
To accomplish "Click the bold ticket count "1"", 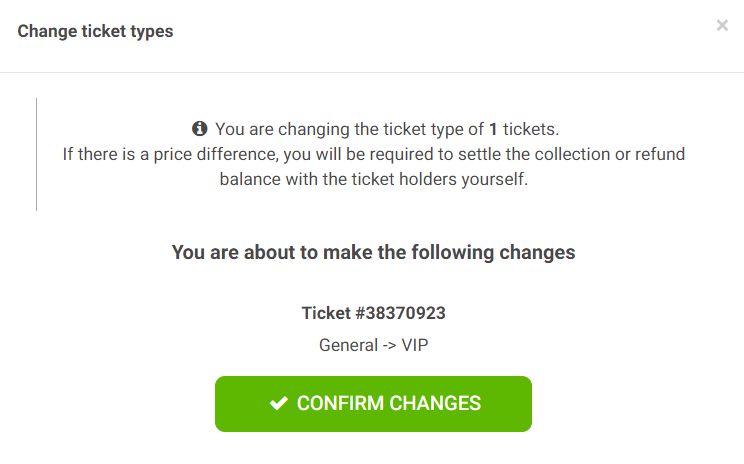I will click(493, 129).
